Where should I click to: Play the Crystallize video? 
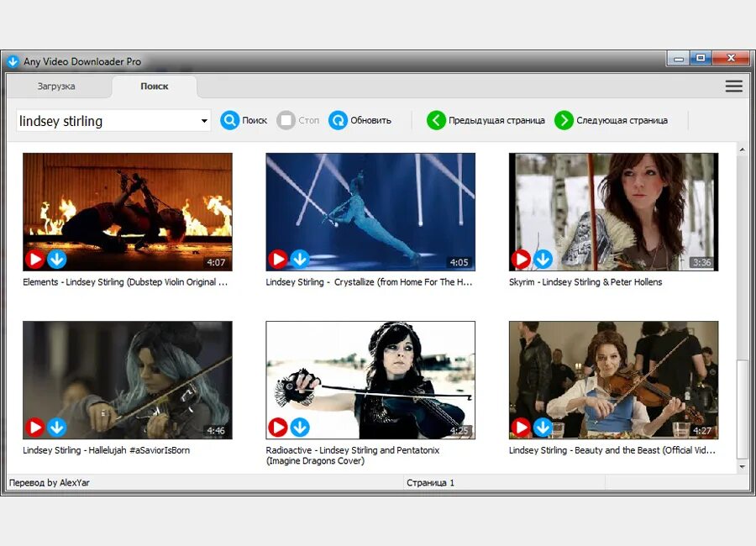click(x=278, y=260)
